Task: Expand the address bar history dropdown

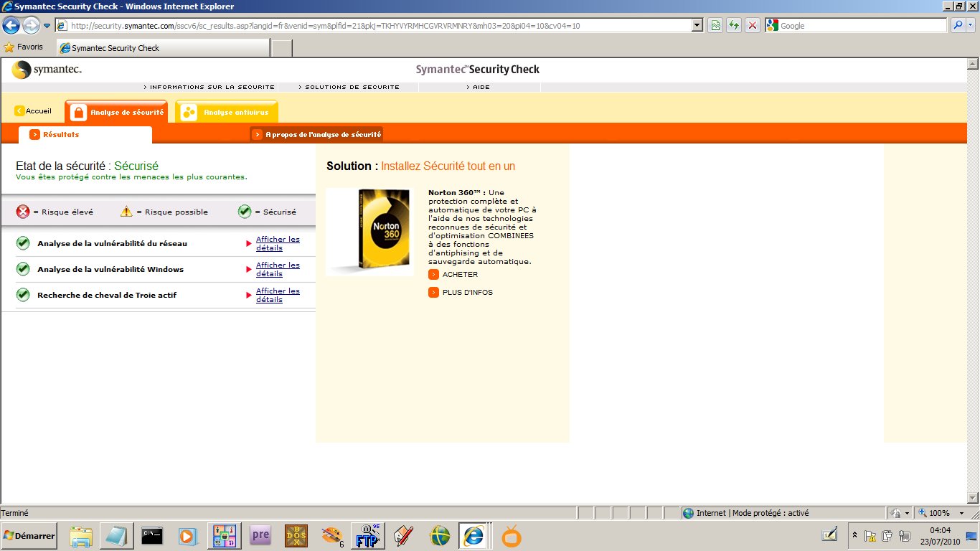Action: 697,25
